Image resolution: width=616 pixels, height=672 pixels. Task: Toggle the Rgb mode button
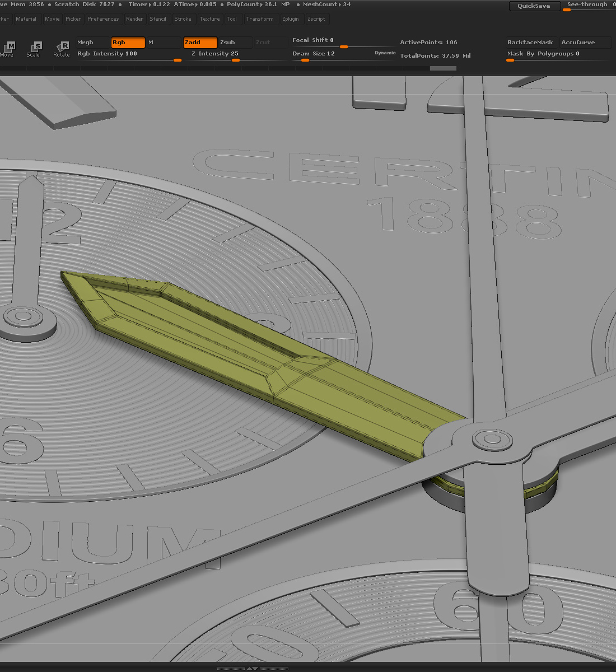(x=128, y=43)
